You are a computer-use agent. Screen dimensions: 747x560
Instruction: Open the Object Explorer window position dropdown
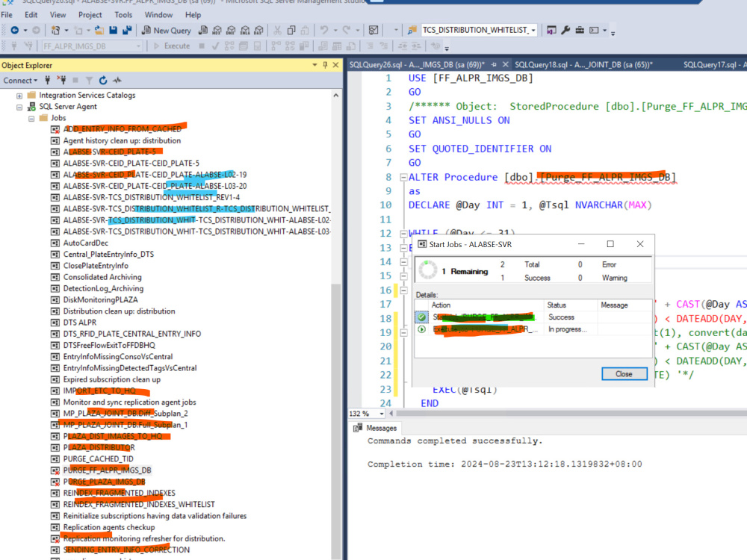tap(314, 65)
